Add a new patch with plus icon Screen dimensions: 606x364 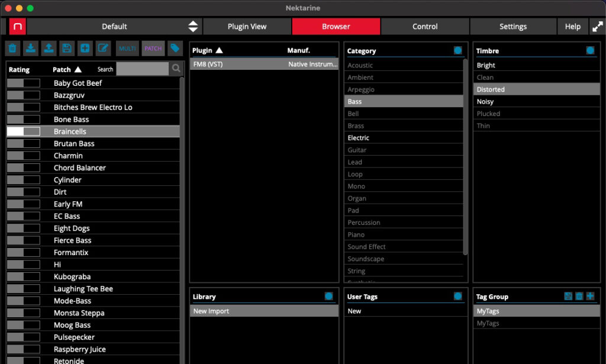coord(85,49)
